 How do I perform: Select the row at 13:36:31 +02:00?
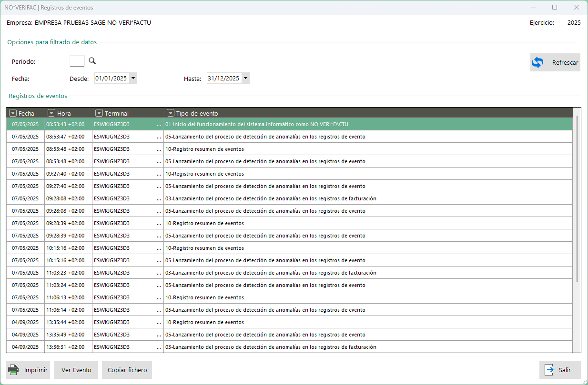pyautogui.click(x=289, y=347)
